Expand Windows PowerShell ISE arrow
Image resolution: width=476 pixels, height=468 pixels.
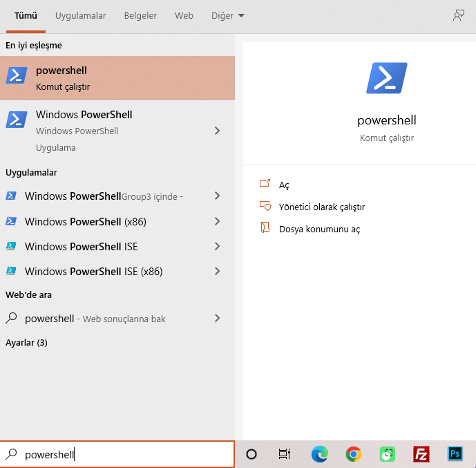pos(217,246)
